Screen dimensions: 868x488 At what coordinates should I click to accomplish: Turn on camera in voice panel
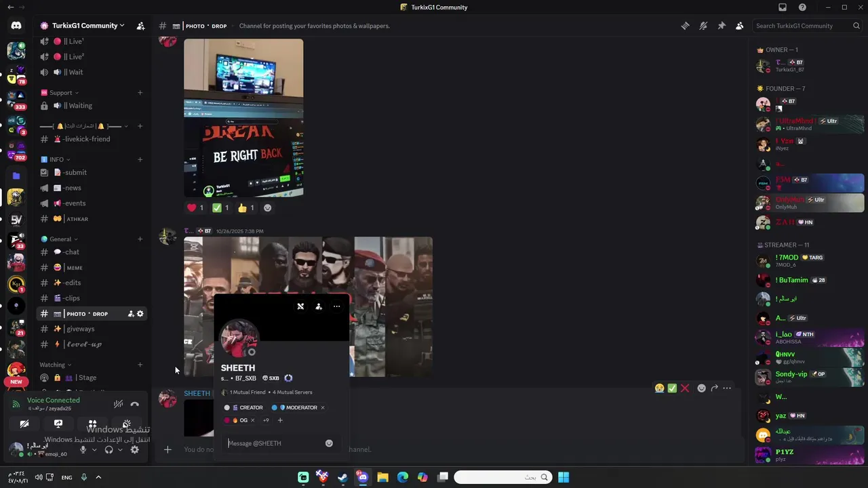[x=24, y=424]
